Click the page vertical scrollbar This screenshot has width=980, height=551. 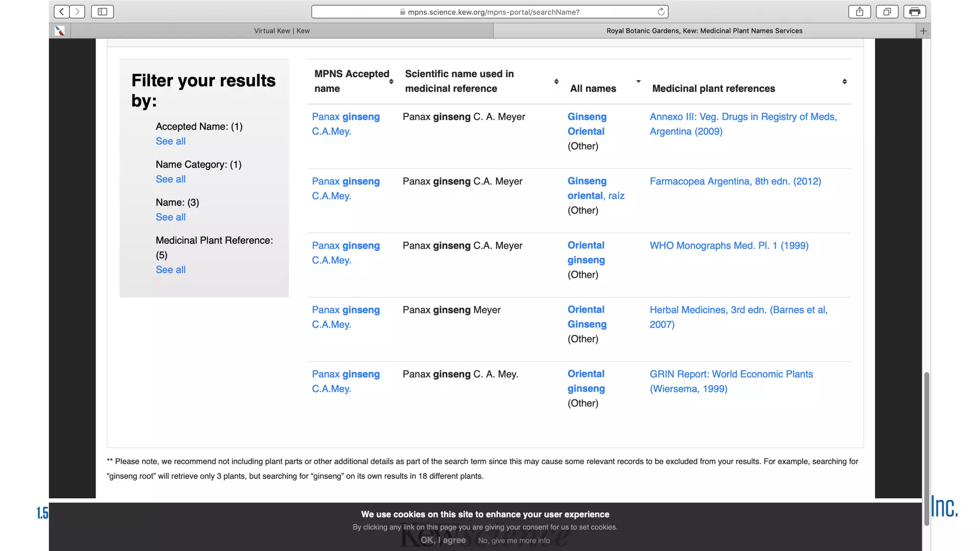(926, 449)
